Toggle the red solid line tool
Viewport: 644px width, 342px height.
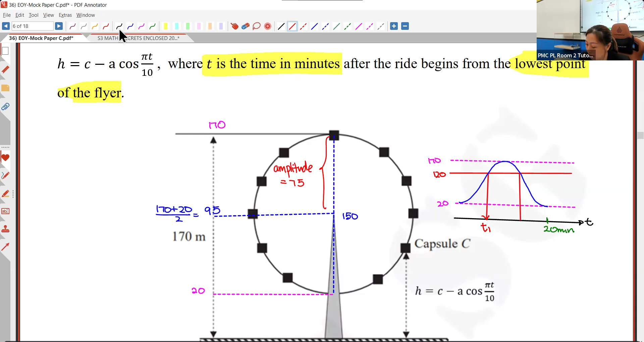(x=292, y=26)
